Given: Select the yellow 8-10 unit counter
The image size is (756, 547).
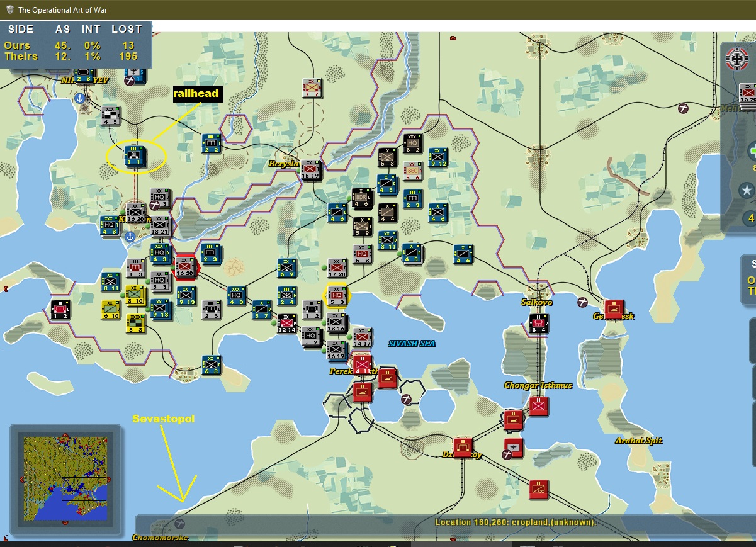Looking at the screenshot, I should pyautogui.click(x=135, y=295).
